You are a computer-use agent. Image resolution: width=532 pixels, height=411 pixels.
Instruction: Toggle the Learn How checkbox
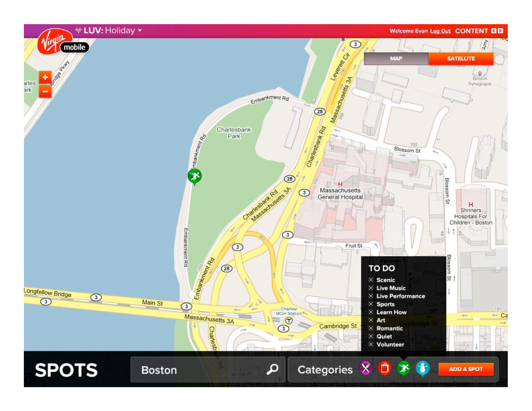coord(371,312)
